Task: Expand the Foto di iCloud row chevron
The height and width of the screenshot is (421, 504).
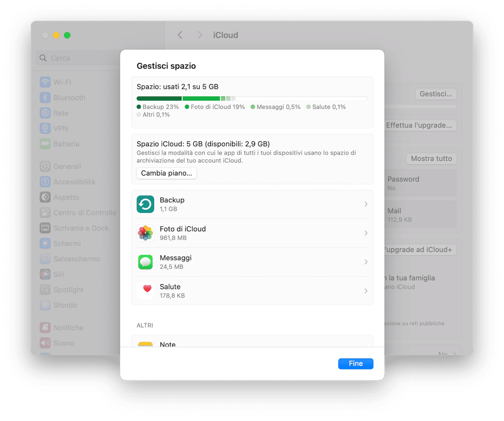Action: point(366,233)
